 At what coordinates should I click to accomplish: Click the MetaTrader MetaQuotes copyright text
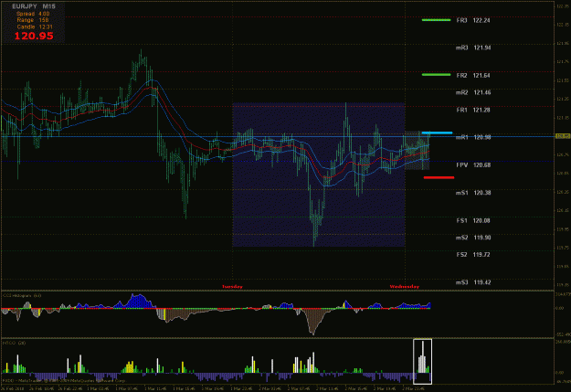click(x=64, y=381)
